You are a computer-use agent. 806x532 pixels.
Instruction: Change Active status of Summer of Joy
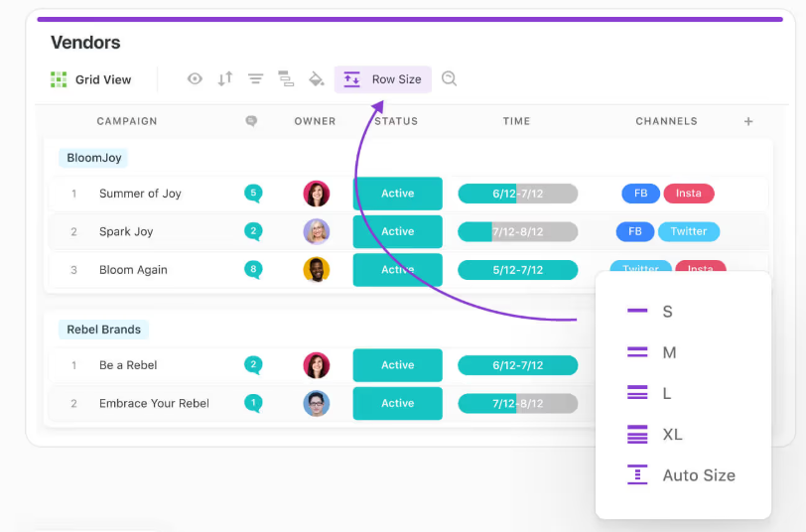click(398, 194)
